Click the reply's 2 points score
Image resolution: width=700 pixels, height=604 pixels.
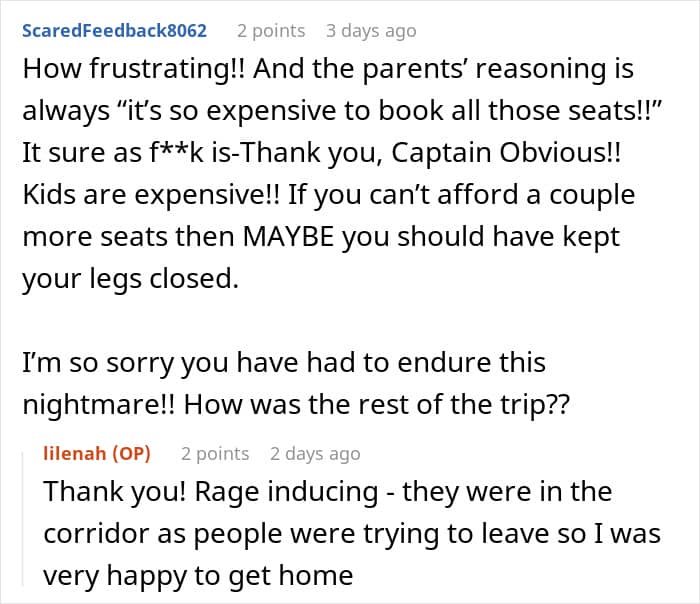click(215, 454)
